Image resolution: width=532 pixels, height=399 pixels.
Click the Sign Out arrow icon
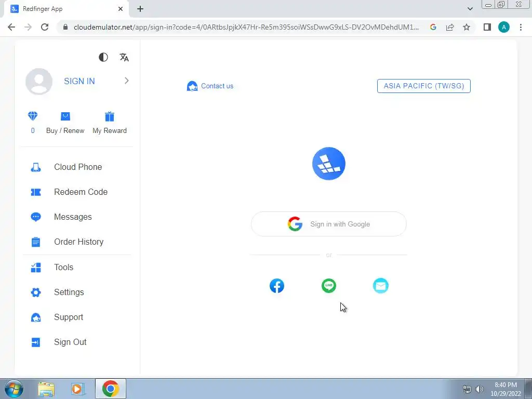click(x=36, y=342)
